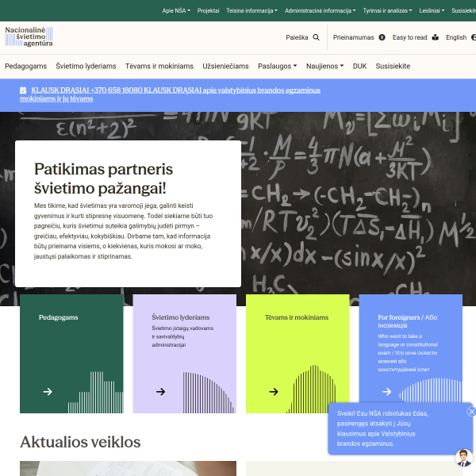Open the Tėvams ir mokiniams card heading
The width and height of the screenshot is (476, 476).
[x=297, y=317]
